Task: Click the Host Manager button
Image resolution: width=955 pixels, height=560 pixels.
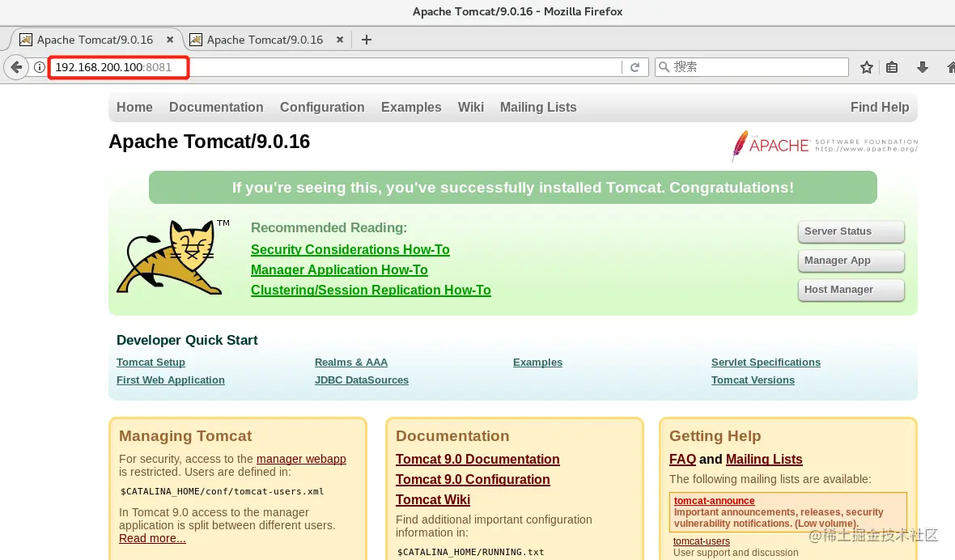Action: [851, 290]
